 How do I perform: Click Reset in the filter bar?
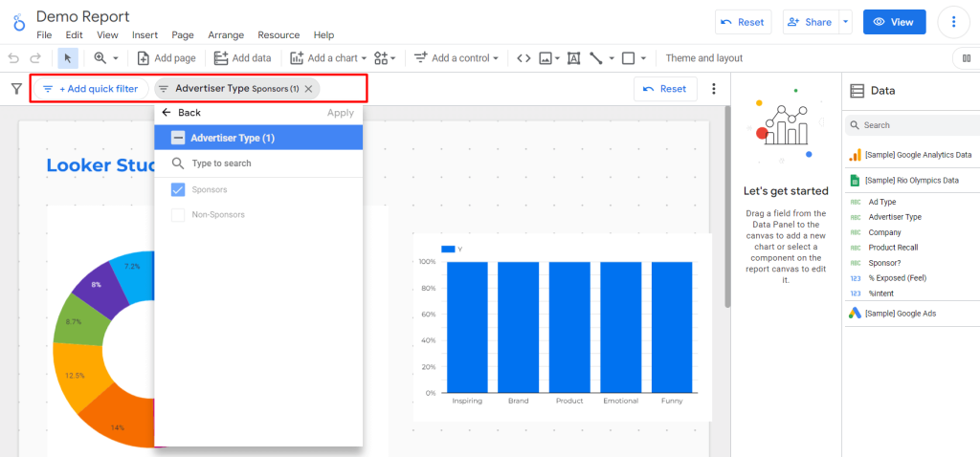(665, 89)
